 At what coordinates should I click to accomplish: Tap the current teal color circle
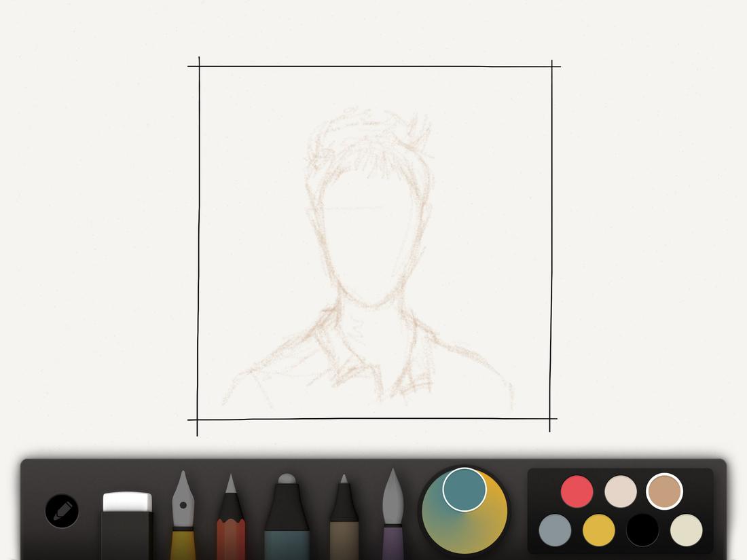pos(464,487)
